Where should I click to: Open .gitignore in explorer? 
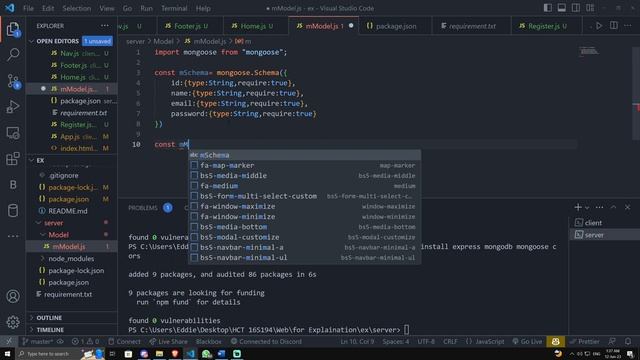click(x=64, y=176)
